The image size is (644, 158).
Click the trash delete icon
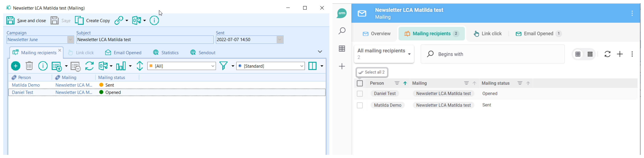click(x=29, y=66)
